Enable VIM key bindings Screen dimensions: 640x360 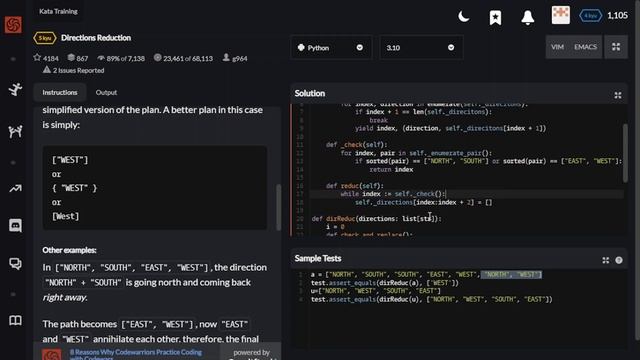click(557, 47)
